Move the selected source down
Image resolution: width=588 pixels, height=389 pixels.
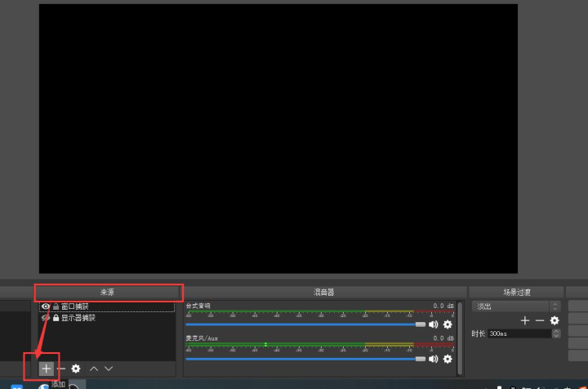pyautogui.click(x=109, y=369)
